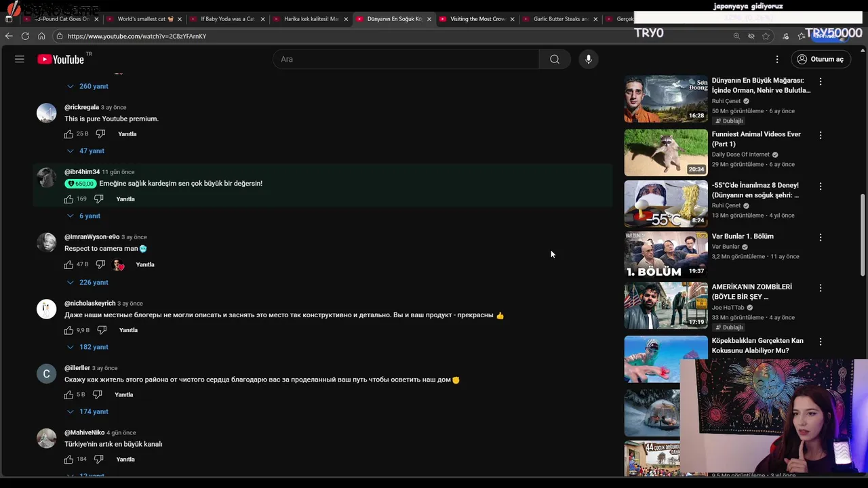Like the @nicholaskeyrich comment
The width and height of the screenshot is (868, 488).
pos(68,330)
